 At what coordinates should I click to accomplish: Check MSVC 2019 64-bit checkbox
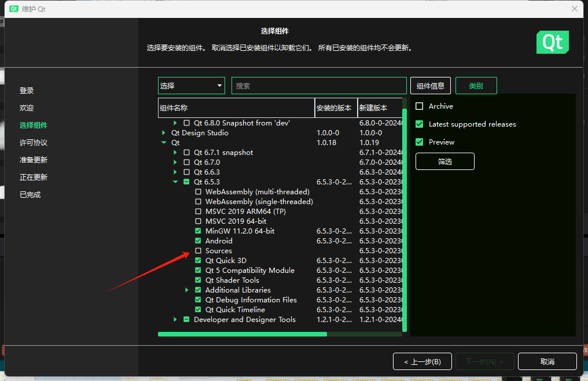point(198,221)
